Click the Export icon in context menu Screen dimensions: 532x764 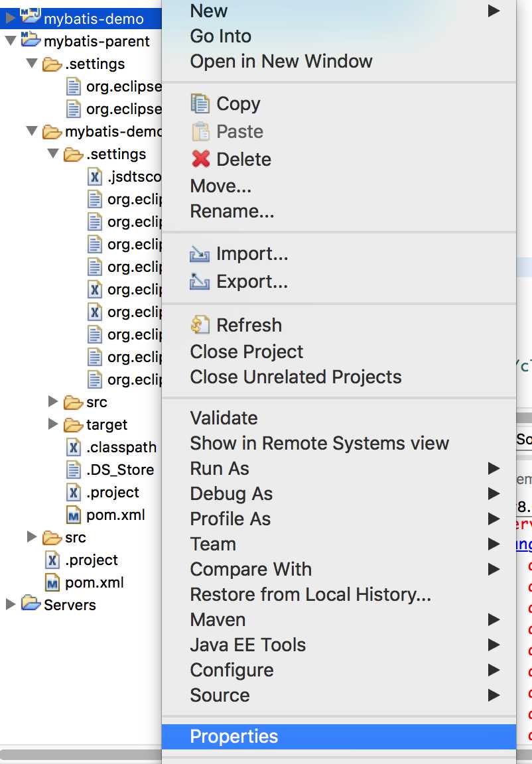click(200, 282)
